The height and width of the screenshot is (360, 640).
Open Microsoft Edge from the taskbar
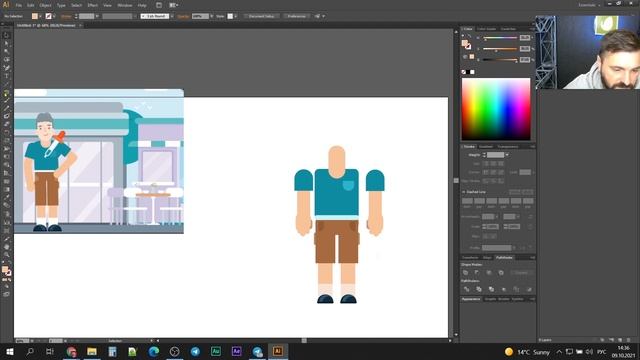[153, 351]
